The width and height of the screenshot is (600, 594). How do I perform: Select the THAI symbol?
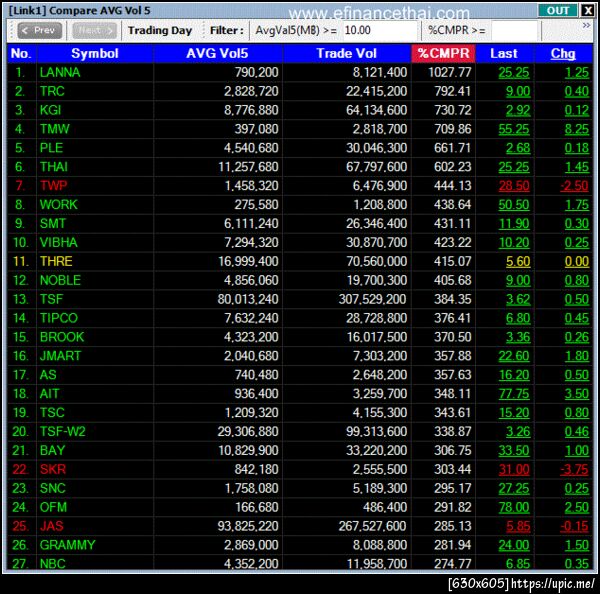(x=54, y=167)
